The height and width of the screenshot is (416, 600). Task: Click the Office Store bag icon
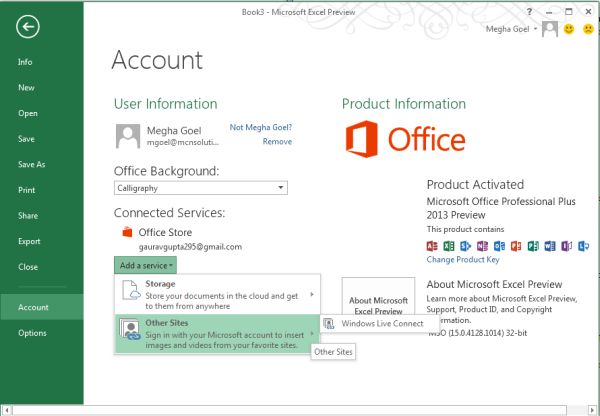[126, 232]
